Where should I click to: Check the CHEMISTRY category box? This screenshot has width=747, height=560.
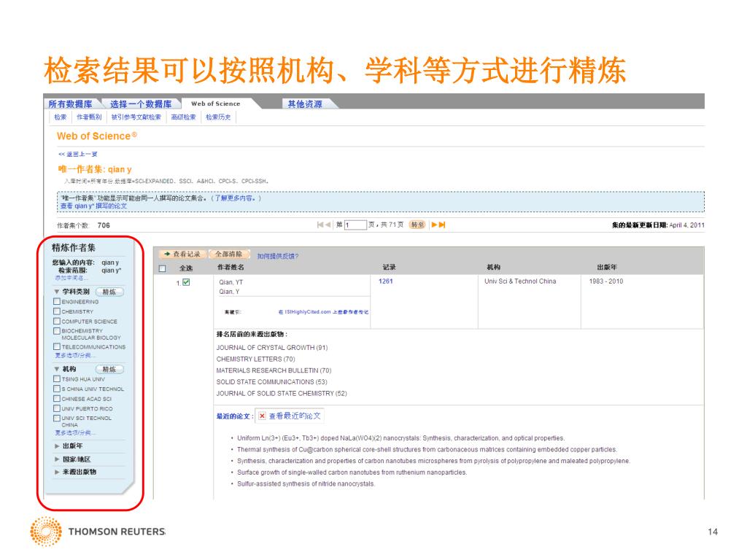point(57,311)
